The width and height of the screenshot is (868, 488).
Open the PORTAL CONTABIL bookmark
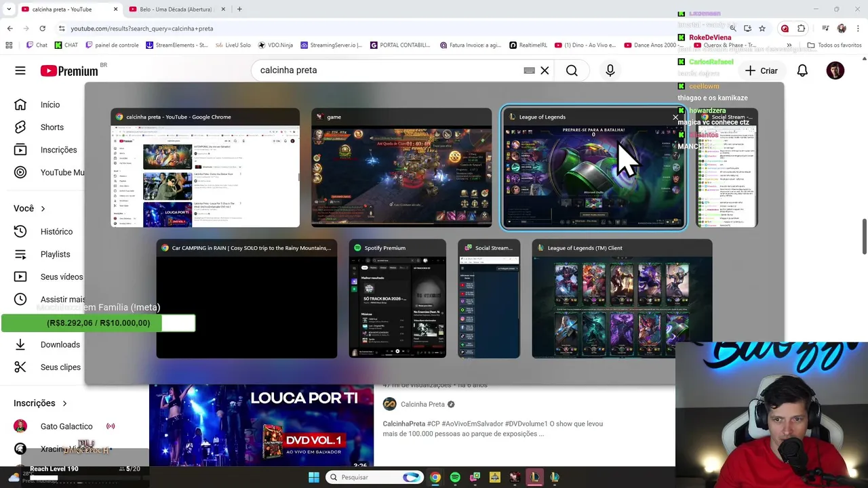click(x=400, y=45)
